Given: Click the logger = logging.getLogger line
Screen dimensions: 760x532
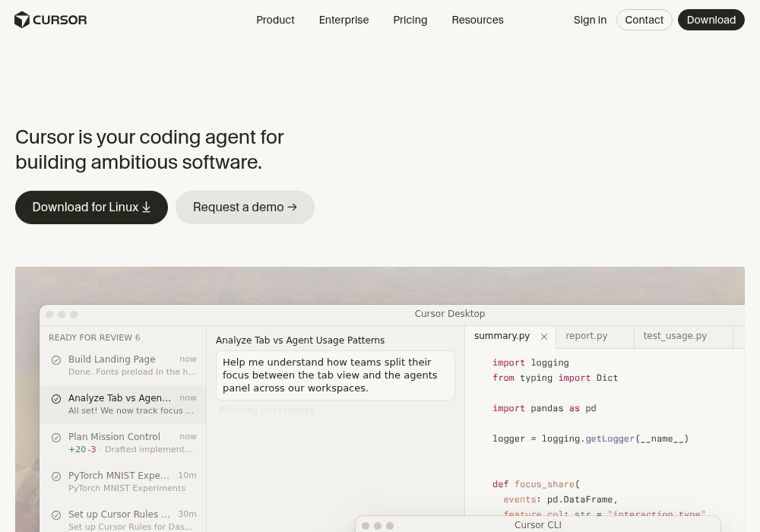Looking at the screenshot, I should tap(591, 439).
